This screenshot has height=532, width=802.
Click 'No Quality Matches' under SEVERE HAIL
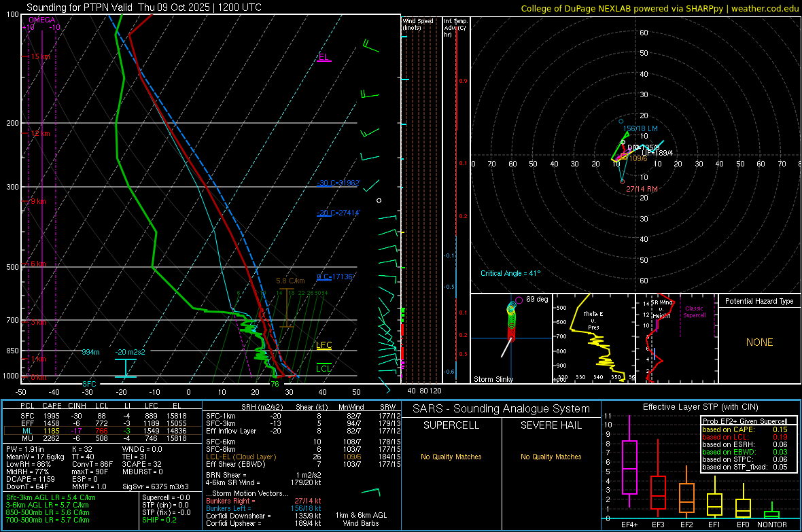551,457
